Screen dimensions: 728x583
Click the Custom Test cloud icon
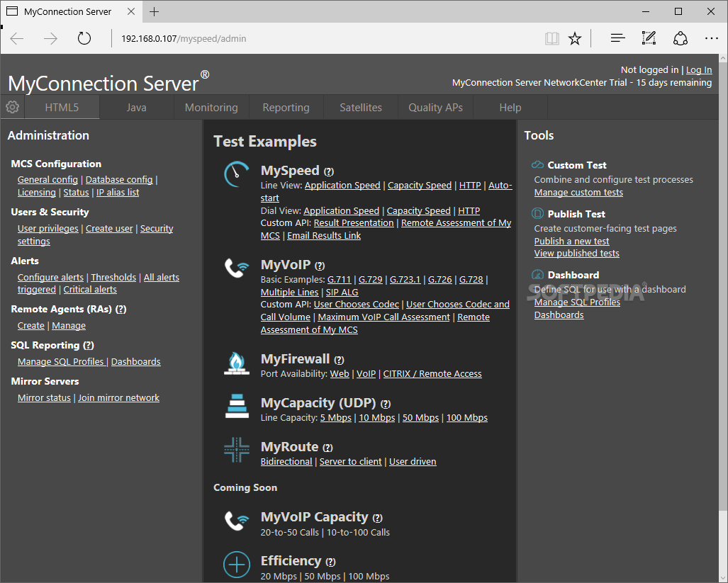point(537,164)
